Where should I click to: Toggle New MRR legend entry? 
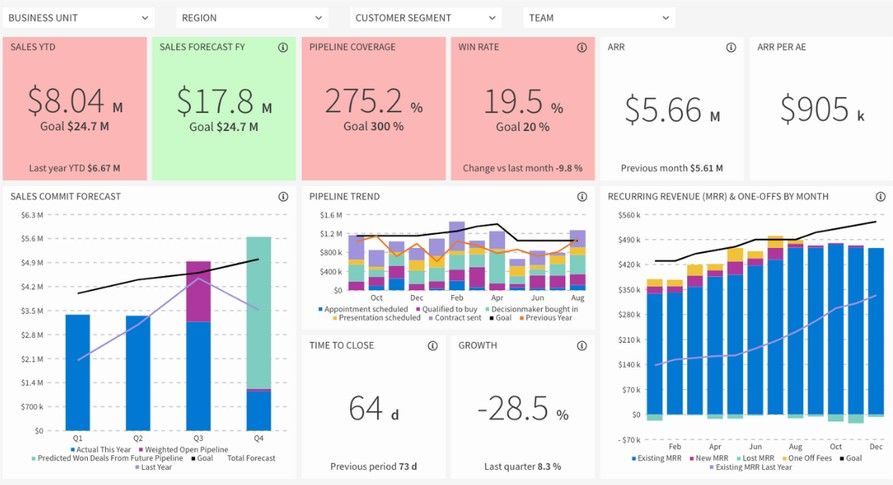pyautogui.click(x=708, y=458)
